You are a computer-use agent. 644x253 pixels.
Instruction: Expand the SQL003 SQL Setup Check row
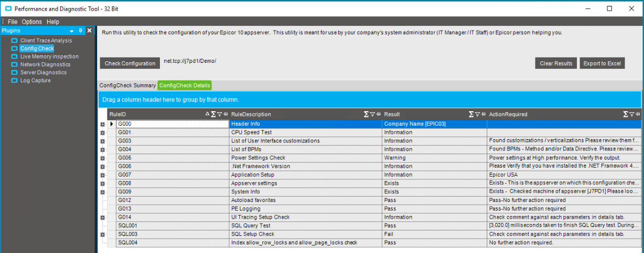point(102,235)
